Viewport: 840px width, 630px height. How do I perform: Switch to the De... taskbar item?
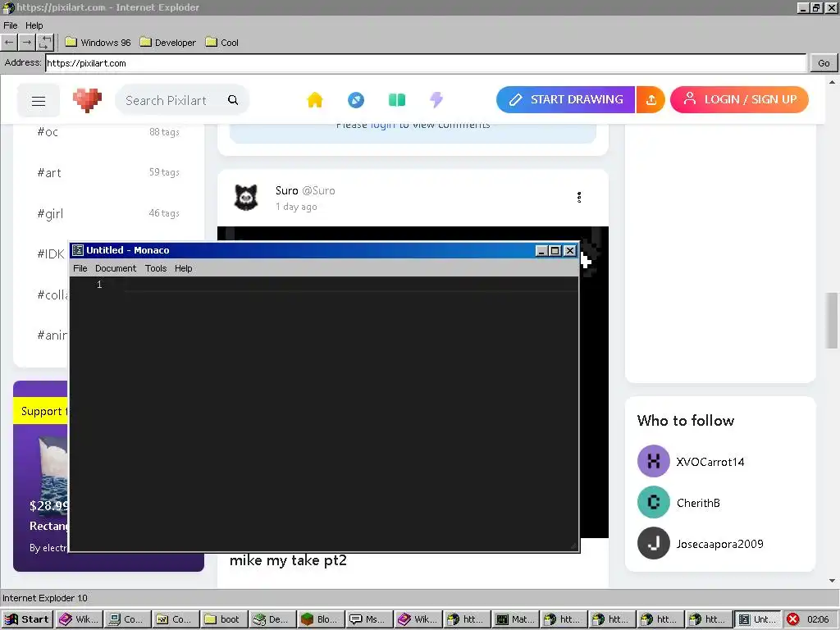(x=272, y=619)
